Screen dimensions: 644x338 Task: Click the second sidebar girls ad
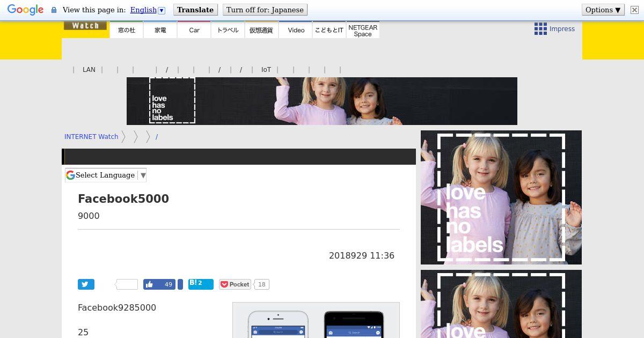[x=501, y=304]
